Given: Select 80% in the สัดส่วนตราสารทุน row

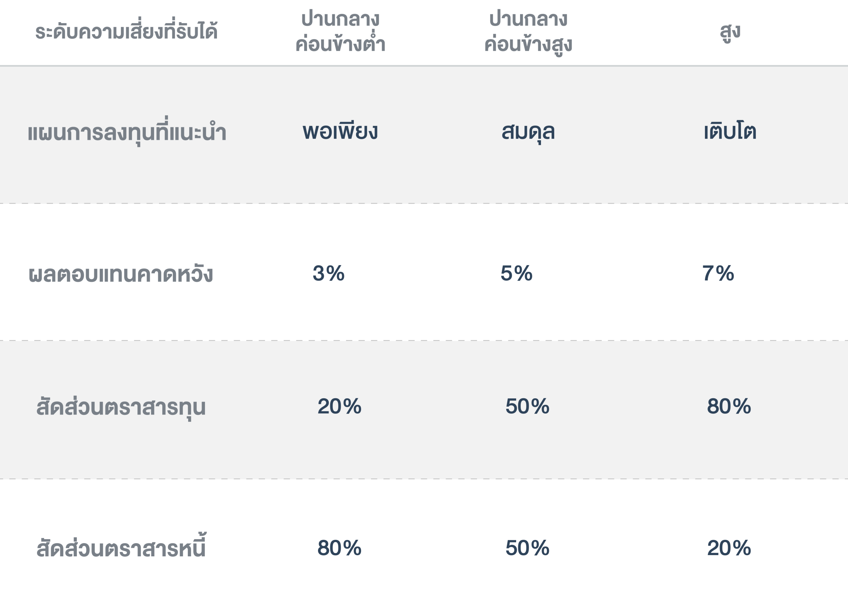Looking at the screenshot, I should click(x=729, y=407).
